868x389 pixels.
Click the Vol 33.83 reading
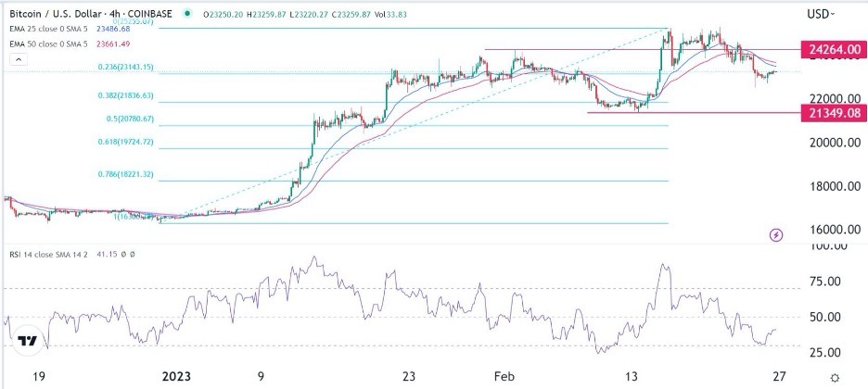click(391, 14)
